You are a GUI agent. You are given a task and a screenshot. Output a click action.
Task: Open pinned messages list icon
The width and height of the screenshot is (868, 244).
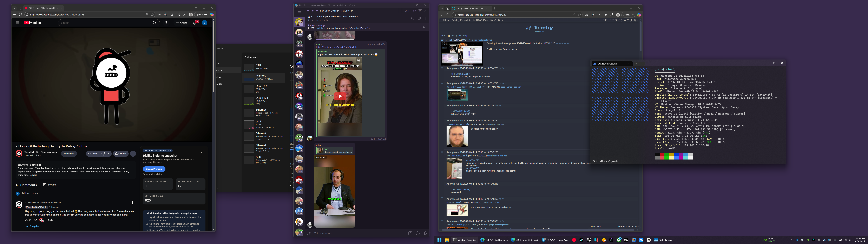point(425,27)
